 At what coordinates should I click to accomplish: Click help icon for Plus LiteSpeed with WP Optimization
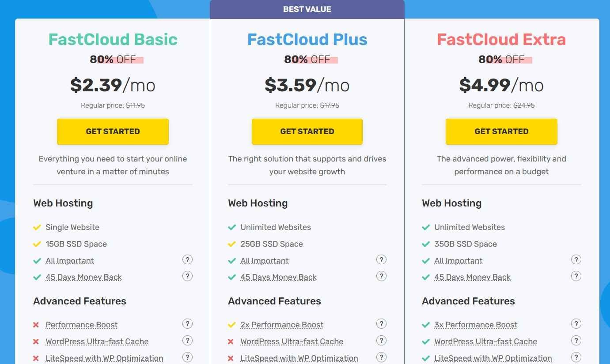381,357
